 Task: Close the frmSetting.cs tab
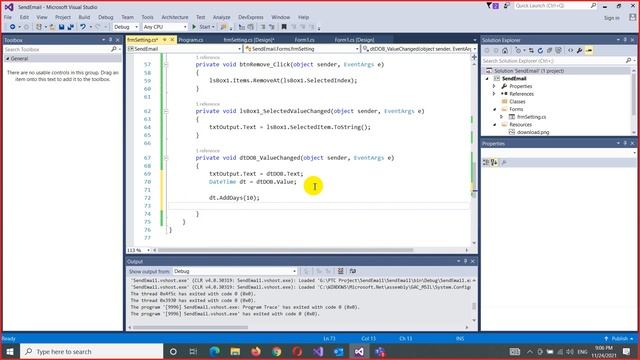pos(172,40)
